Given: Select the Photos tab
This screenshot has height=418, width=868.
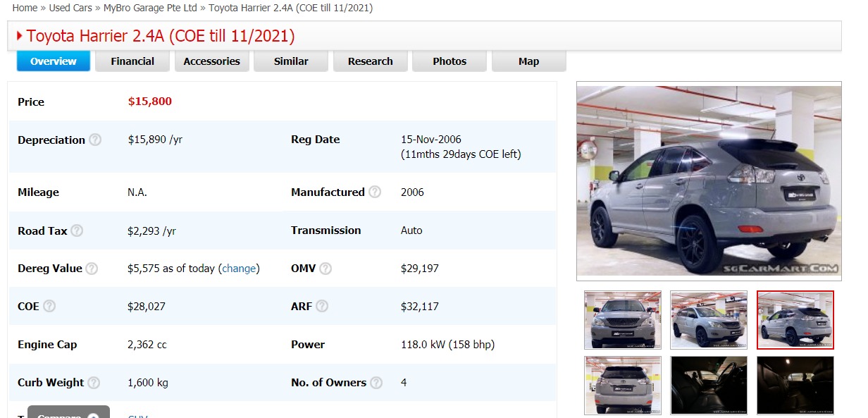Looking at the screenshot, I should click(449, 61).
